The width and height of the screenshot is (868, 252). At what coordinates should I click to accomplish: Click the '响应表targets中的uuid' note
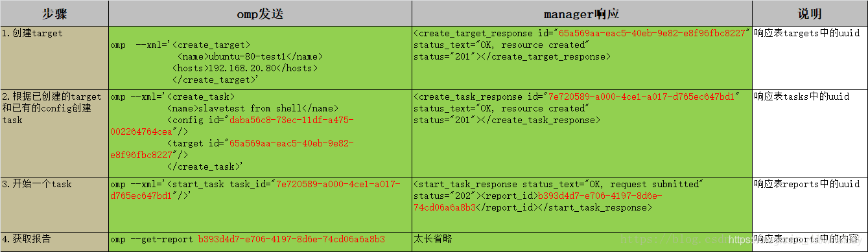[807, 33]
